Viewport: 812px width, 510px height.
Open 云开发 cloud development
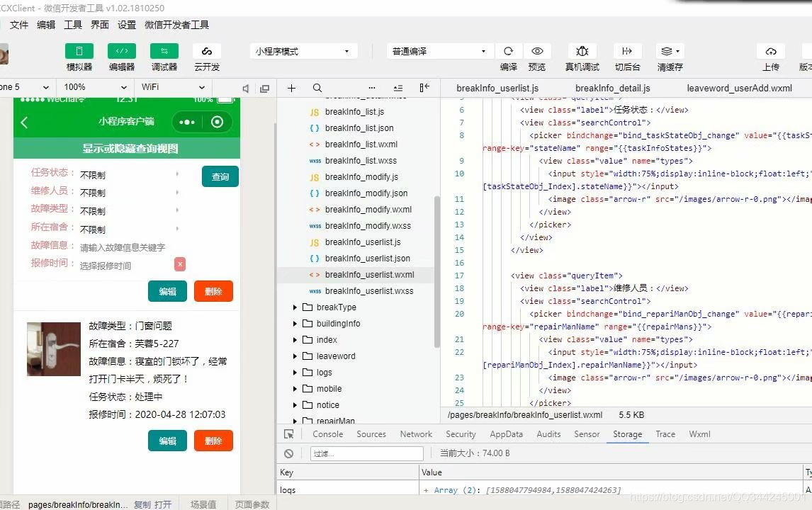[x=207, y=51]
